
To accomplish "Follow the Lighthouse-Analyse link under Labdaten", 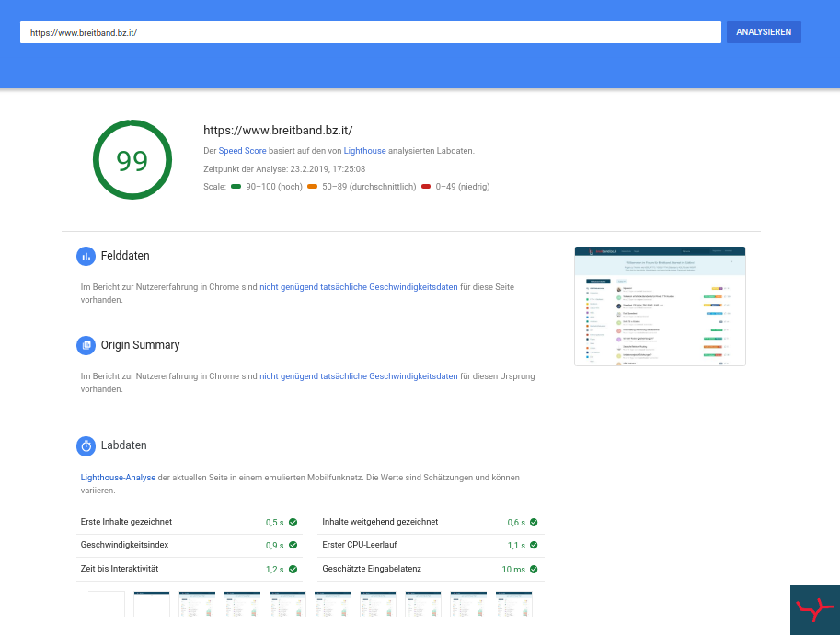I will click(x=118, y=478).
